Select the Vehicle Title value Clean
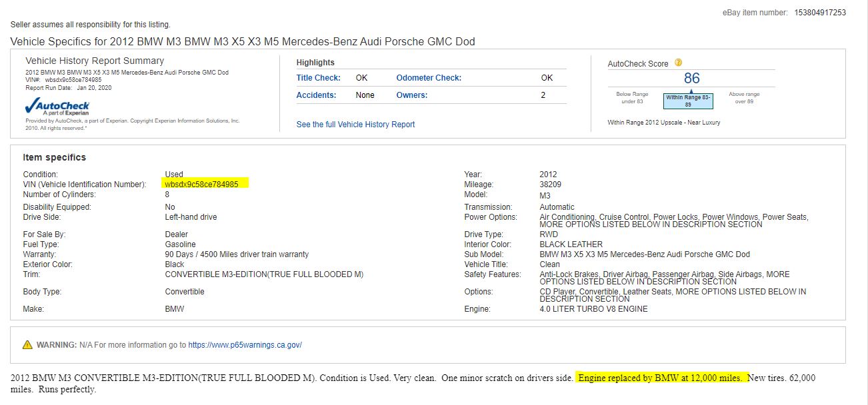The image size is (868, 405). (550, 264)
